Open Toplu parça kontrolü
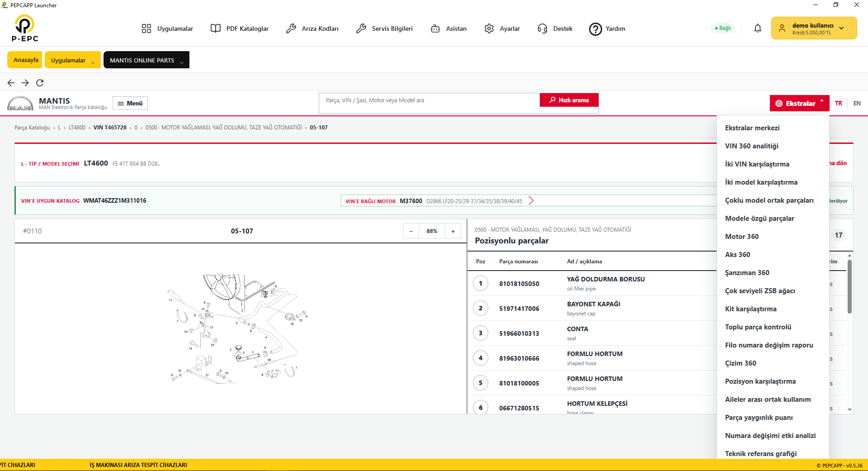The image size is (868, 471). coord(773,327)
